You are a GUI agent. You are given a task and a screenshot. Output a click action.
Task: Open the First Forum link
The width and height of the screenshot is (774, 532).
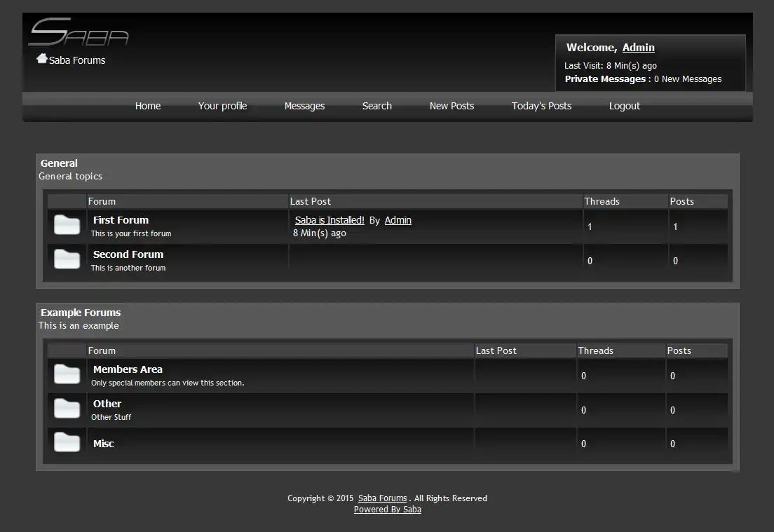pyautogui.click(x=121, y=220)
